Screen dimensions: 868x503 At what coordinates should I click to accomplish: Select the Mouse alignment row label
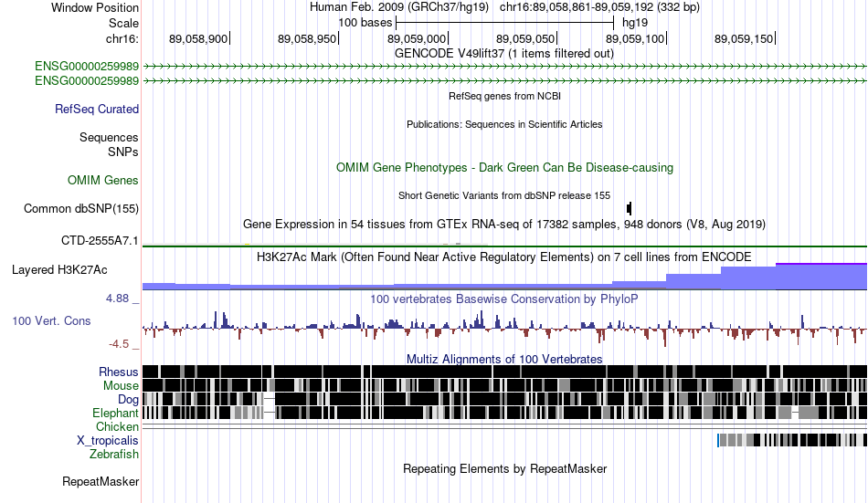121,385
